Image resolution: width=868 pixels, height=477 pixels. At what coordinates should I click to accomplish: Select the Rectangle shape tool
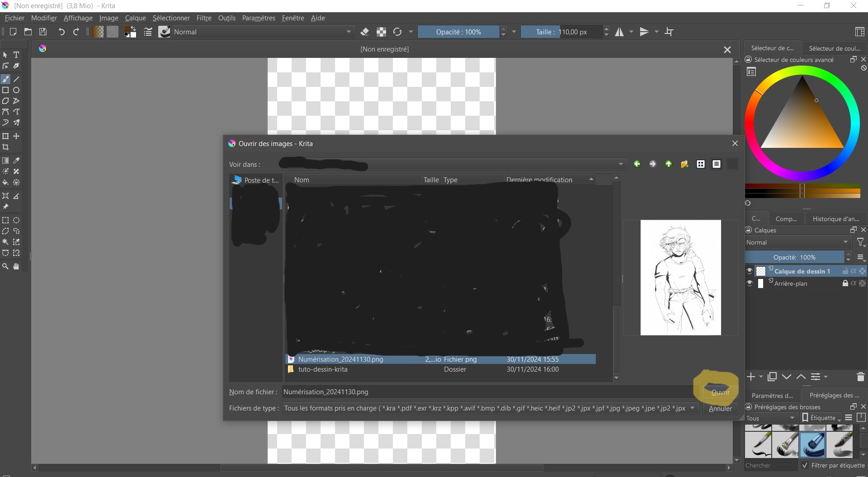[5, 90]
